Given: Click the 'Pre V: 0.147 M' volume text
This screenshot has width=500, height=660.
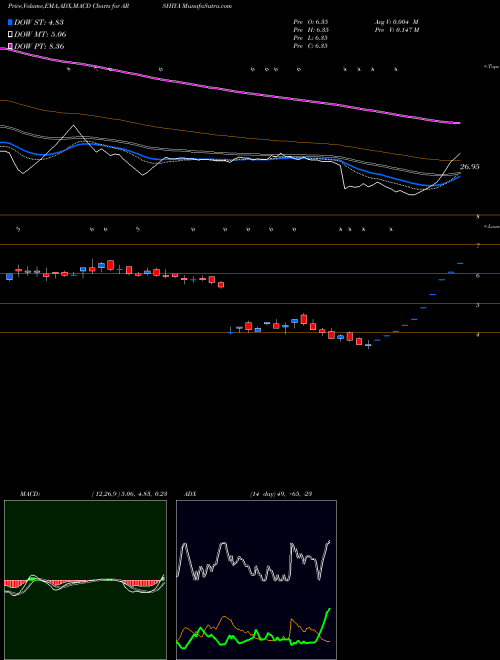Looking at the screenshot, I should tap(396, 30).
